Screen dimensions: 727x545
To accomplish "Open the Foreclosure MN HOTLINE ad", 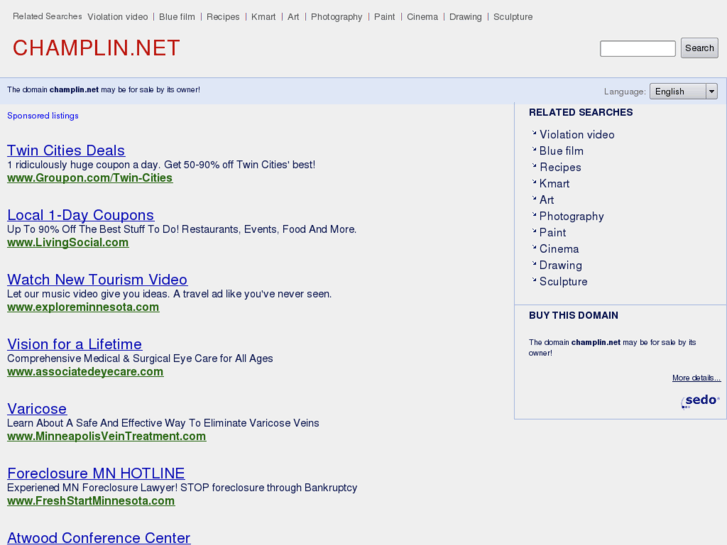I will click(96, 473).
